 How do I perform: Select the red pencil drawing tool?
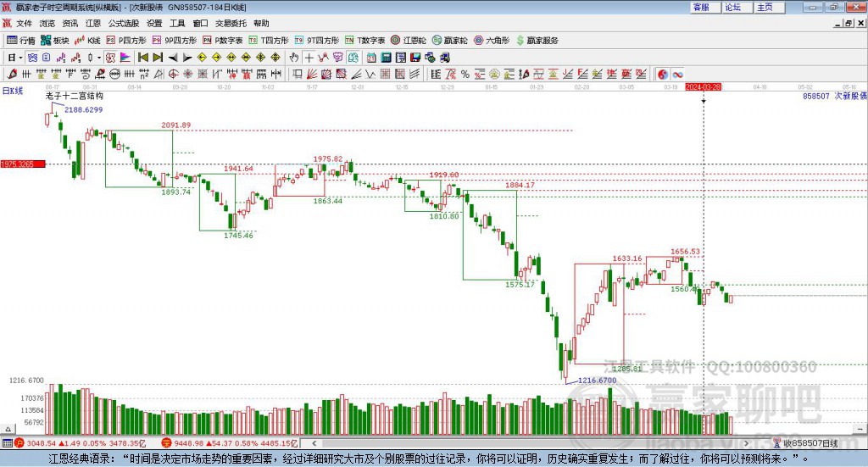tap(12, 74)
